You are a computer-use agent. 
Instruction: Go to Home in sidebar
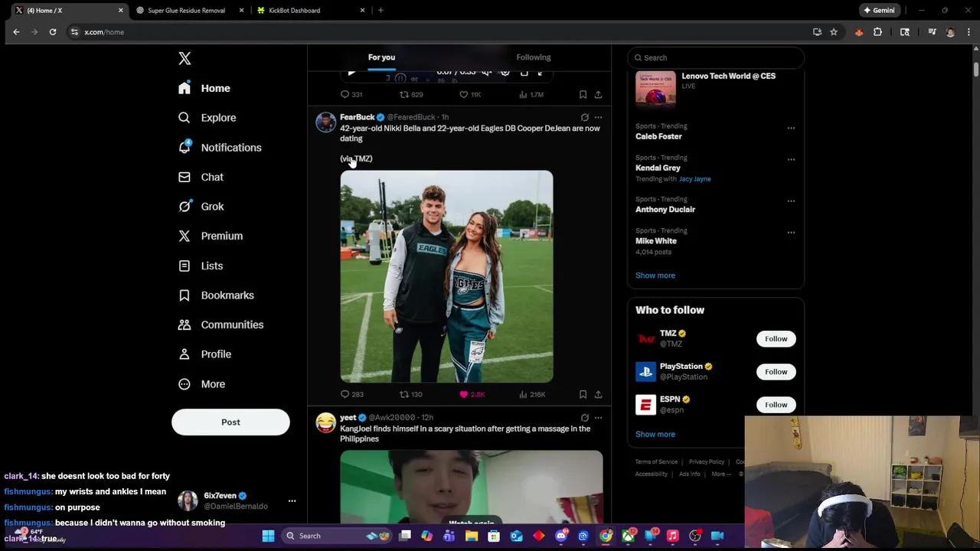[204, 88]
